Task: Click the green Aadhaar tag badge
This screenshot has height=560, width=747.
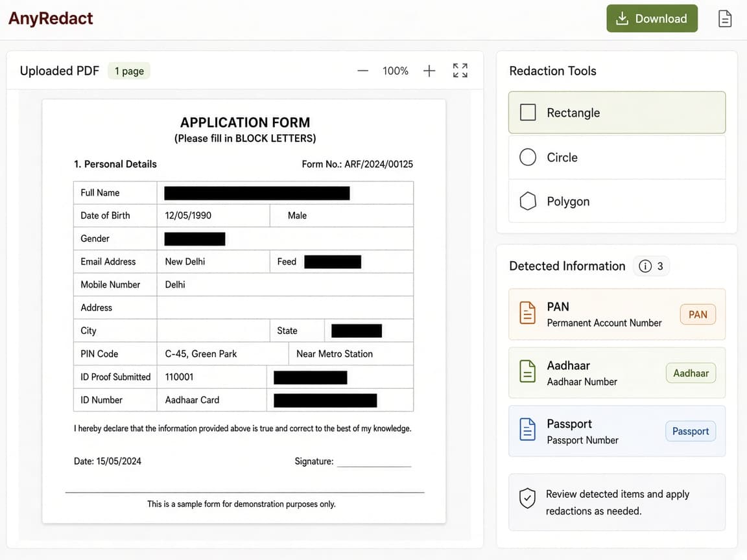Action: pyautogui.click(x=691, y=373)
